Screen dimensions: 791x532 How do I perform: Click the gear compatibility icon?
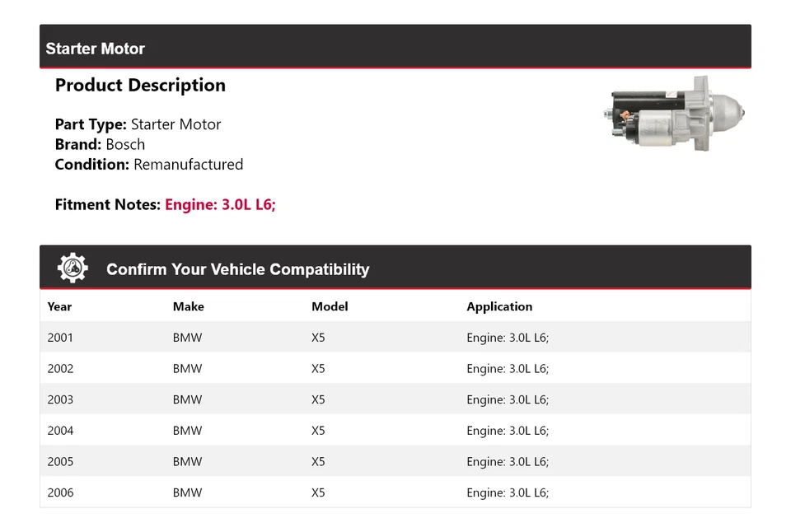[73, 268]
